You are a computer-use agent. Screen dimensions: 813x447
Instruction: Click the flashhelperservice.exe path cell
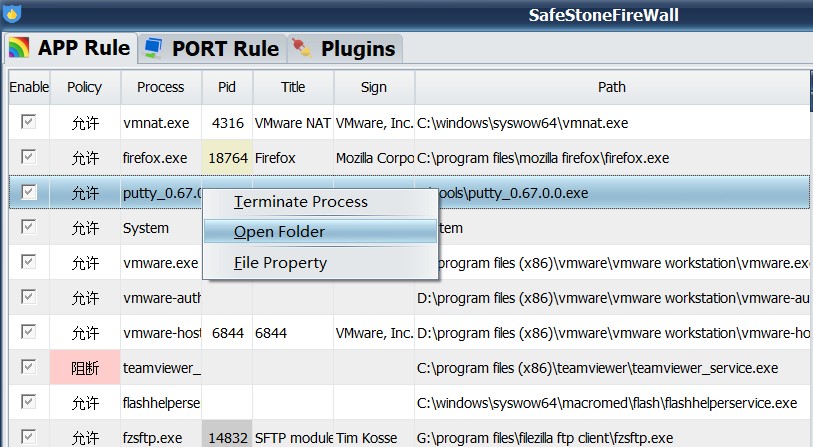[x=612, y=403]
